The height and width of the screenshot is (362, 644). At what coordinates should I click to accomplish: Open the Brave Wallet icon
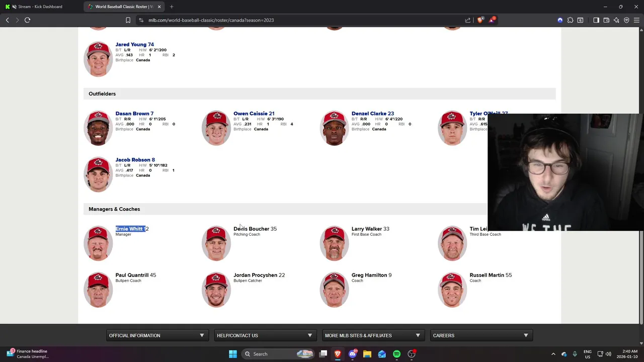tap(606, 20)
